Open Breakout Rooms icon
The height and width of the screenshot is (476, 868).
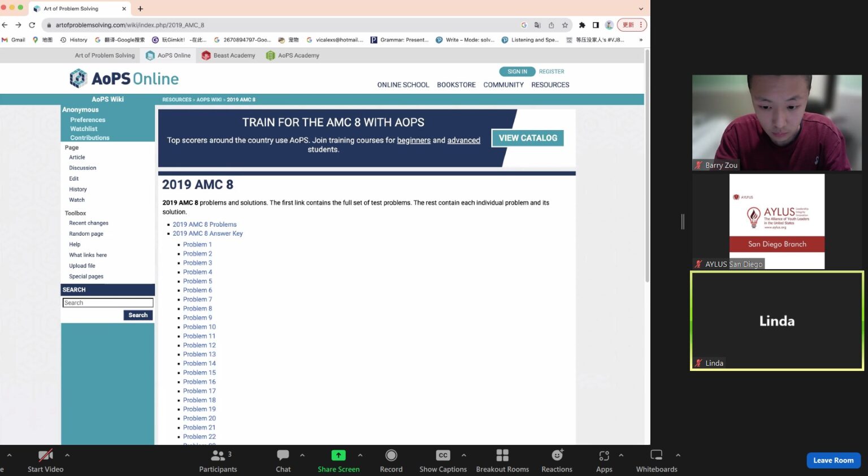(502, 455)
